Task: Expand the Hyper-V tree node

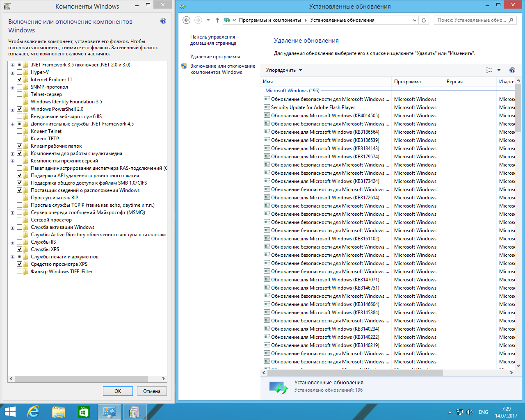Action: point(12,73)
